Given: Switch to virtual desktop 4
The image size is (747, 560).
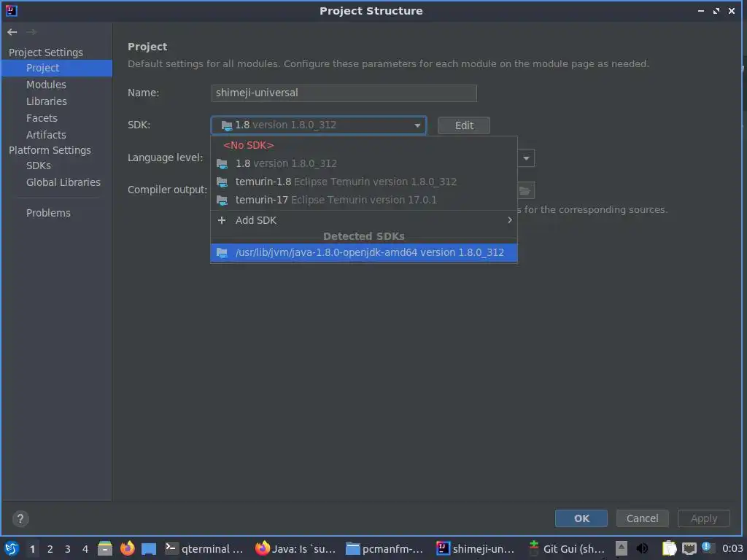Looking at the screenshot, I should point(85,549).
